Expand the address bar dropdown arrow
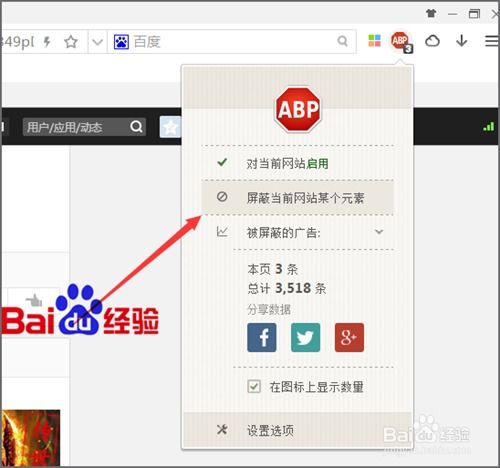500x468 pixels. pos(97,42)
